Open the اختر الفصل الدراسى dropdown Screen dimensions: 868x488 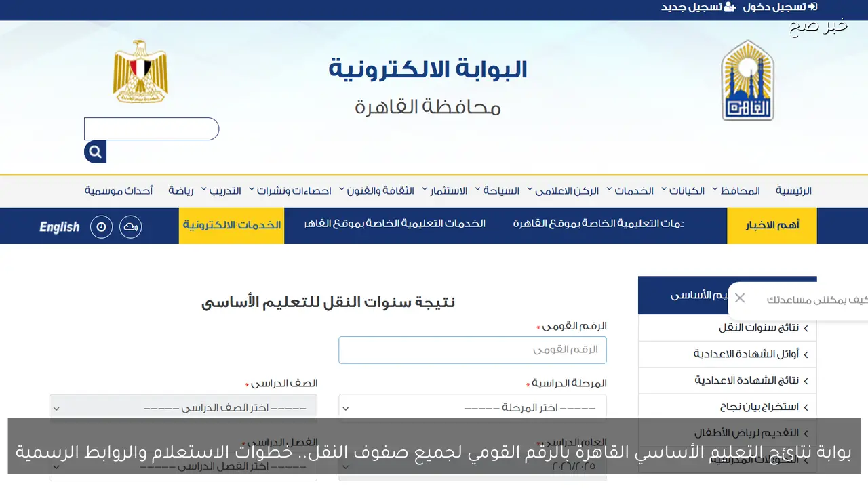click(x=183, y=466)
